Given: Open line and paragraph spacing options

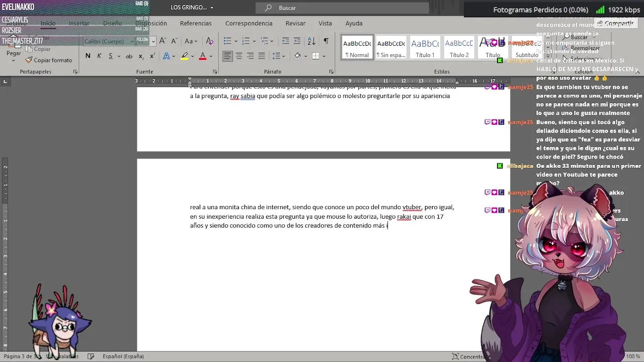Looking at the screenshot, I should point(278,56).
